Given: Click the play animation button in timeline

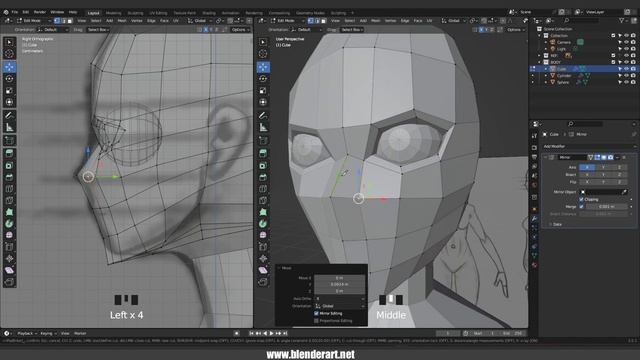Looking at the screenshot, I should (271, 333).
